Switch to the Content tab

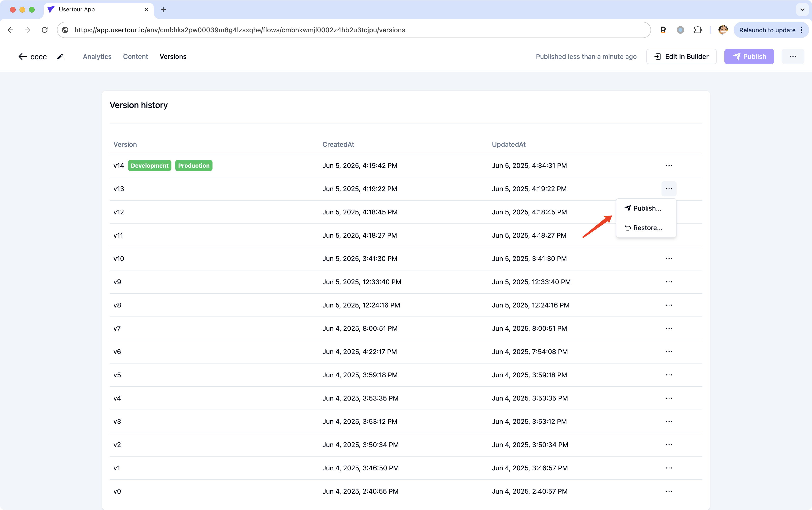tap(136, 57)
